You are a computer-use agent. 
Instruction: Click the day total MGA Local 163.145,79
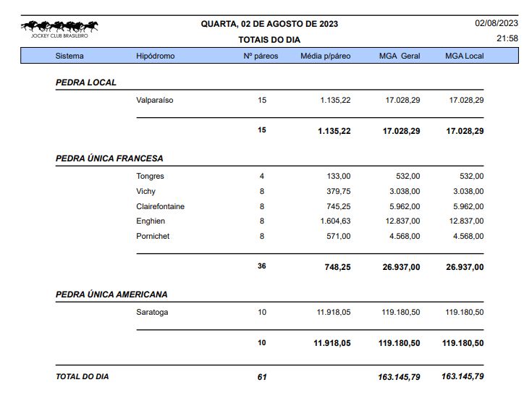click(x=463, y=376)
